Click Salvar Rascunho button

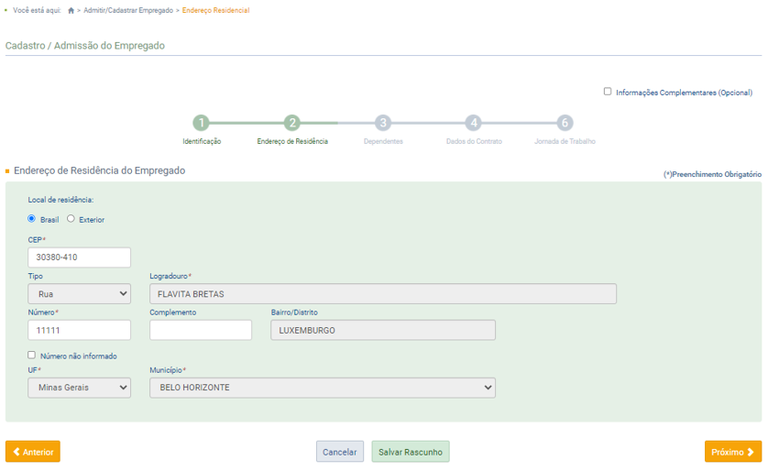click(x=410, y=452)
